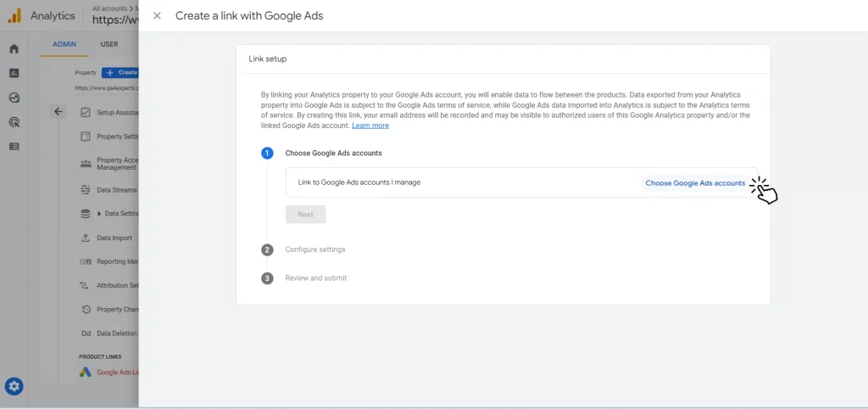
Task: Select step 2 Configure settings
Action: click(x=315, y=249)
